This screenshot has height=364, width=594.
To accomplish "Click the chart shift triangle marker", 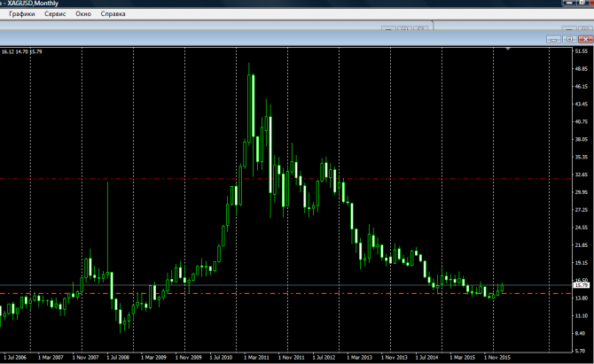I will coord(508,49).
